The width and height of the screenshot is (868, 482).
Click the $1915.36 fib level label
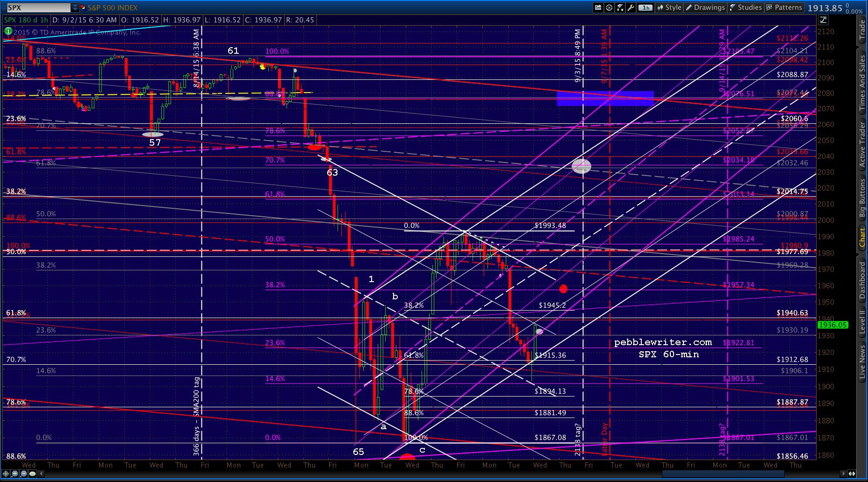coord(550,355)
